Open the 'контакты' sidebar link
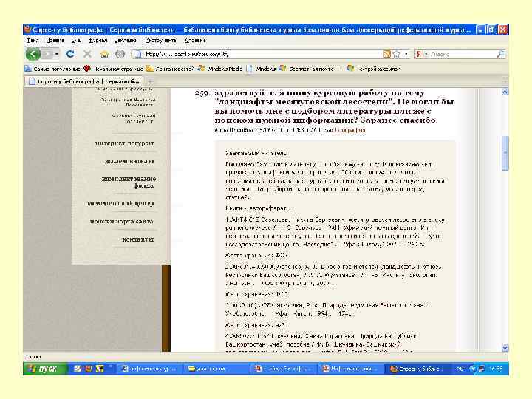Image resolution: width=532 pixels, height=399 pixels. click(x=137, y=239)
